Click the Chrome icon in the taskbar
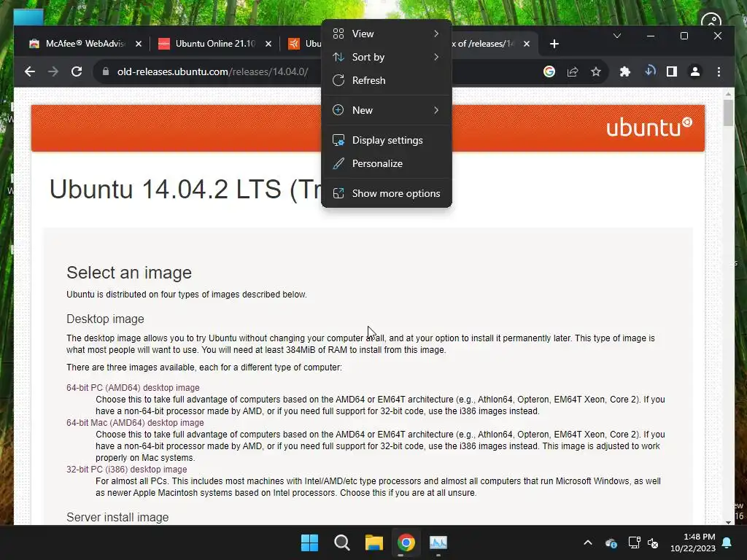747x560 pixels. pyautogui.click(x=406, y=542)
